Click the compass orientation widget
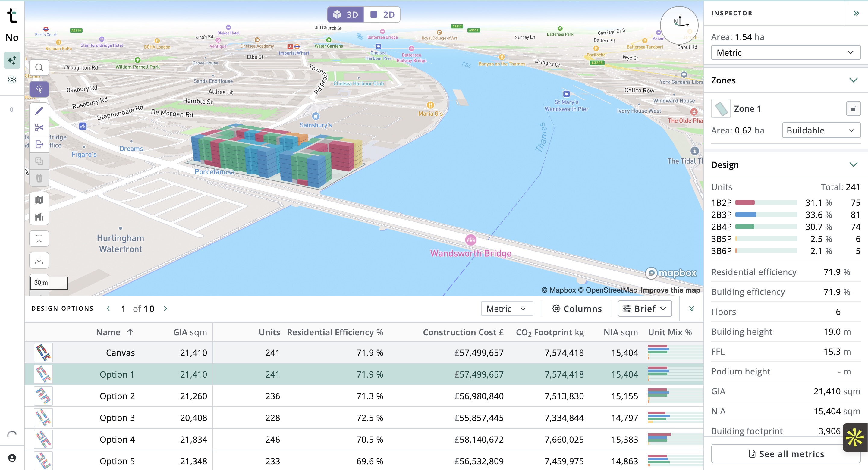The width and height of the screenshot is (868, 470). pyautogui.click(x=679, y=25)
